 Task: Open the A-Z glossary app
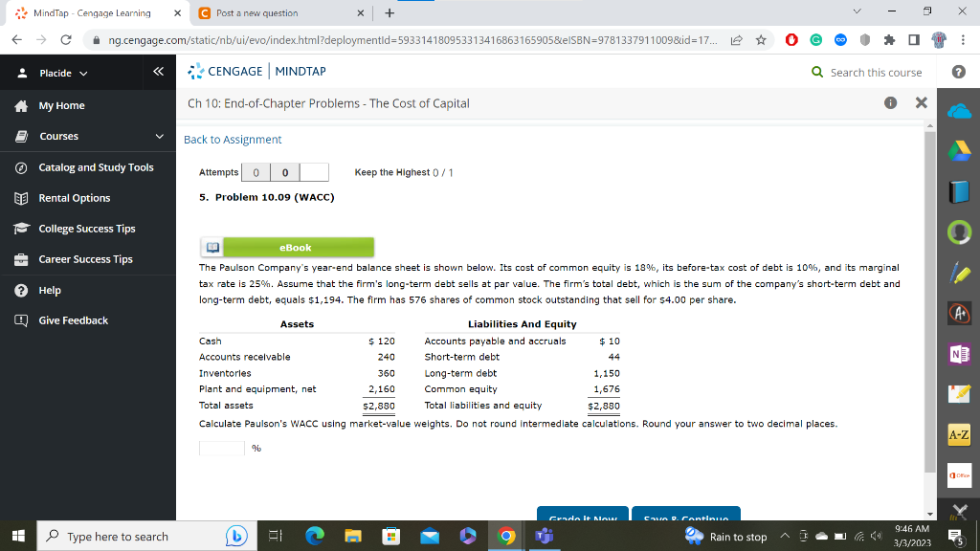click(959, 435)
